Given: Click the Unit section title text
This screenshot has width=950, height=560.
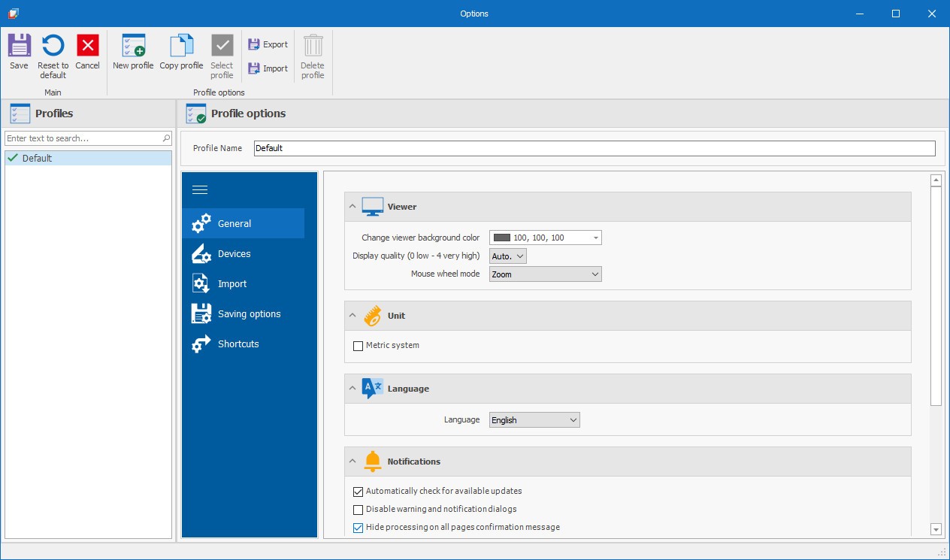Looking at the screenshot, I should coord(396,316).
